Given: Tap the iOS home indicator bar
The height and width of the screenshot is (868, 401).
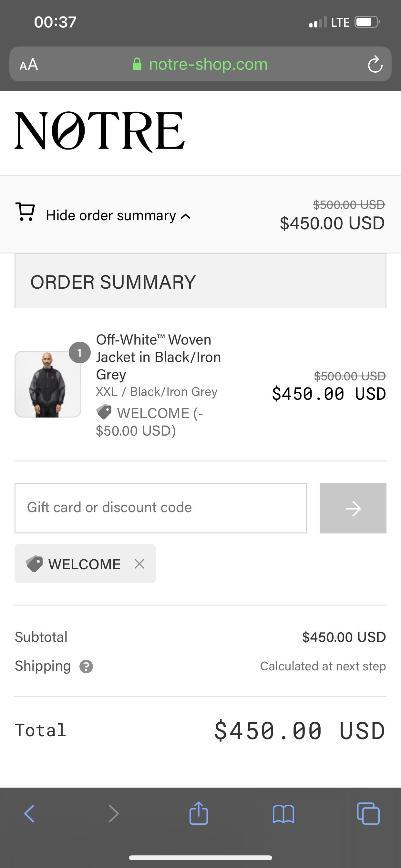Looking at the screenshot, I should (x=200, y=858).
